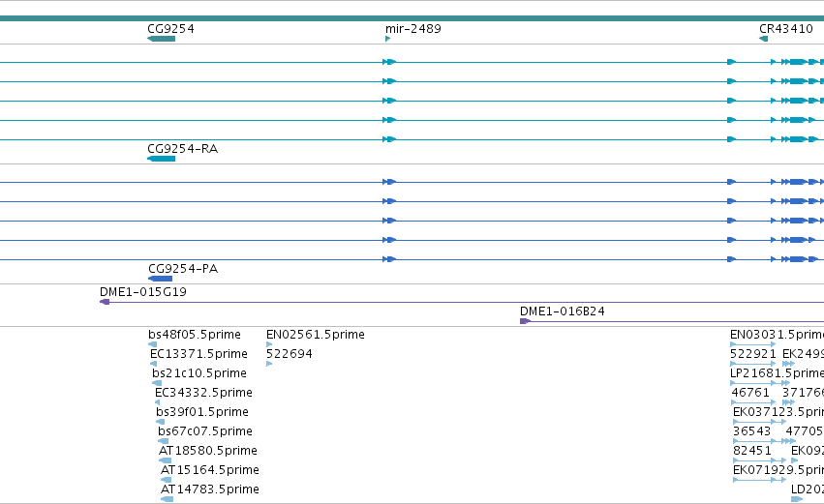Click the glyph under LP21681.5prime
The width and height of the screenshot is (824, 504).
click(760, 383)
